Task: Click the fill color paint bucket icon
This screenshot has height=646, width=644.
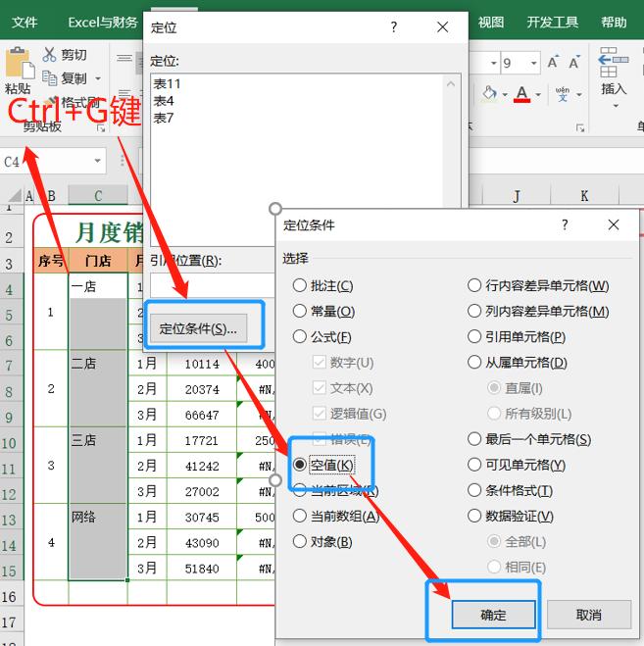Action: coord(489,94)
